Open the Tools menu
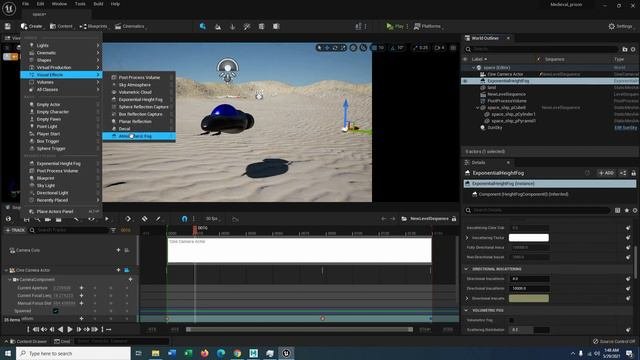Viewport: 640px width, 360px height. (80, 4)
